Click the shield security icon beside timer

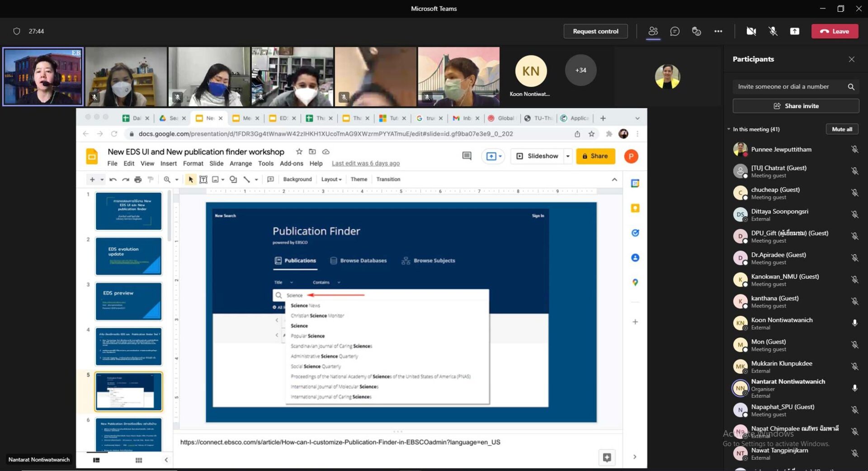pyautogui.click(x=17, y=31)
